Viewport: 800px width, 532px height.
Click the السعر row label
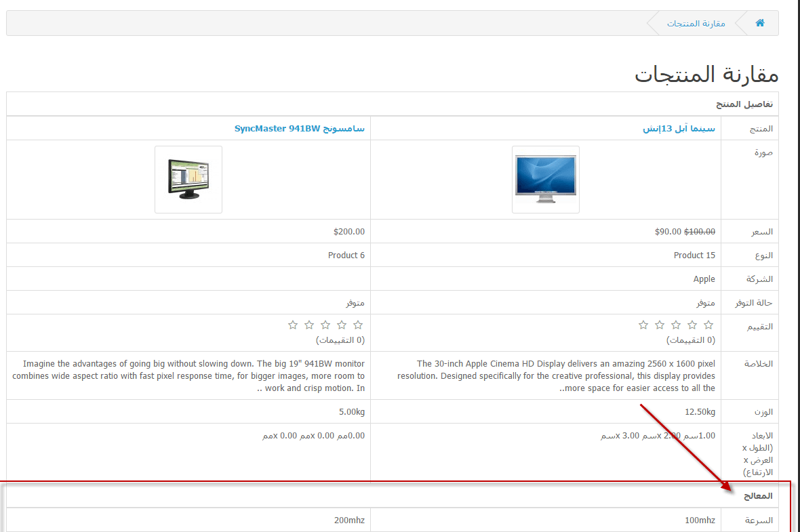[x=762, y=232]
